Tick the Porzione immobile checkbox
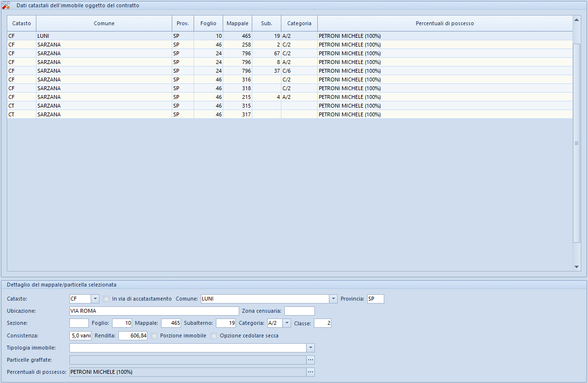This screenshot has width=588, height=383. tap(154, 336)
